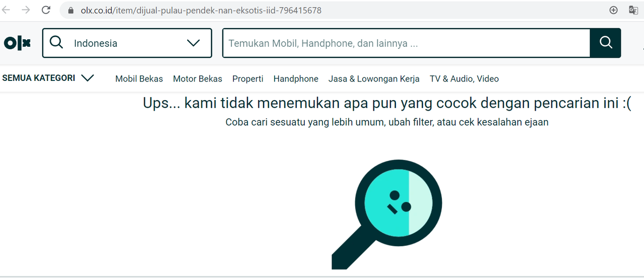Go to the OLX logo homepage
This screenshot has height=278, width=644.
17,43
